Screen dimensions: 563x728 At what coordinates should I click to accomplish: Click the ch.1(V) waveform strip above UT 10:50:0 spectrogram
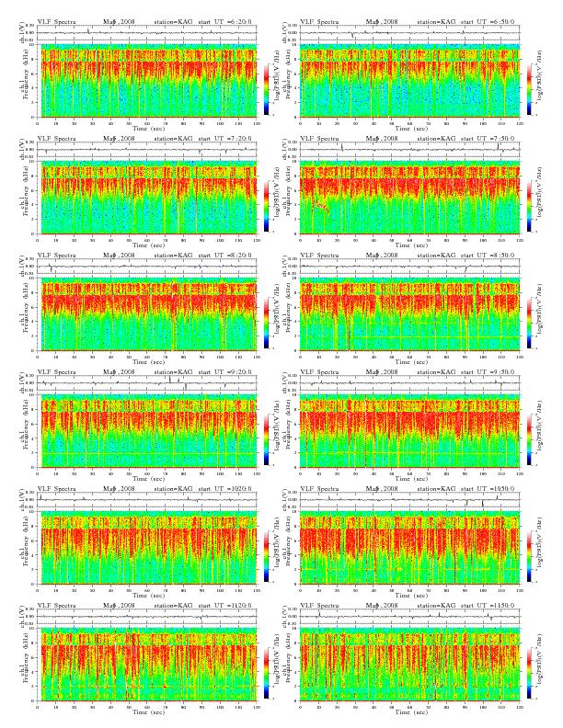tap(409, 500)
